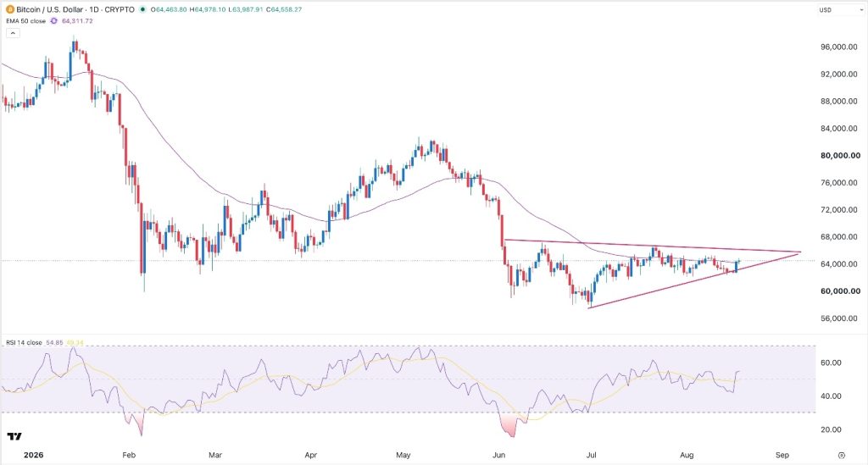868x465 pixels.
Task: Click the RSI value 54.85
Action: (x=54, y=343)
